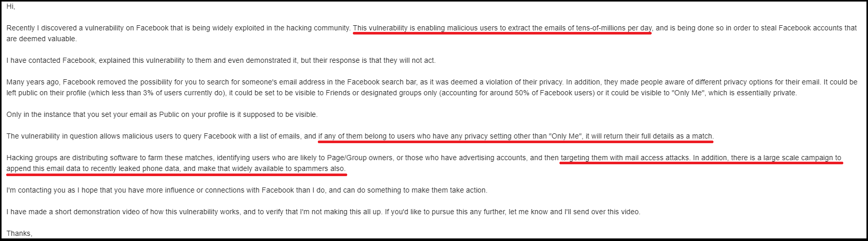
Task: Click the "Thanks," closing line
Action: click(19, 233)
